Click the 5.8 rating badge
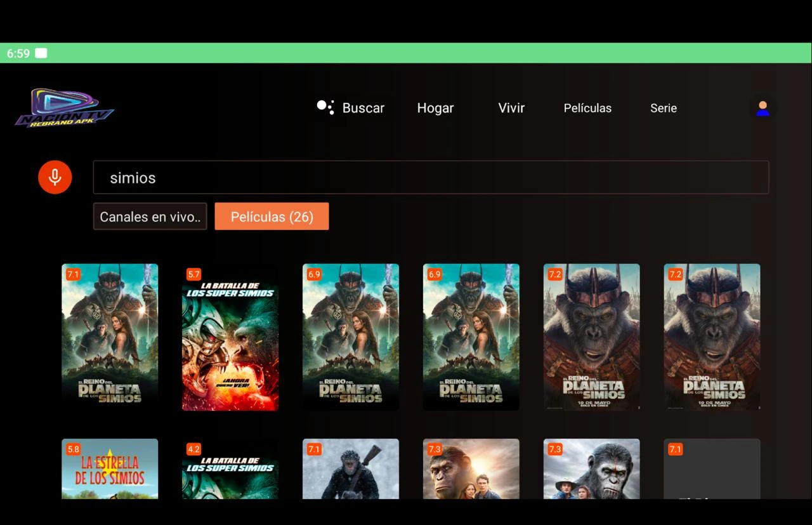 click(x=73, y=449)
